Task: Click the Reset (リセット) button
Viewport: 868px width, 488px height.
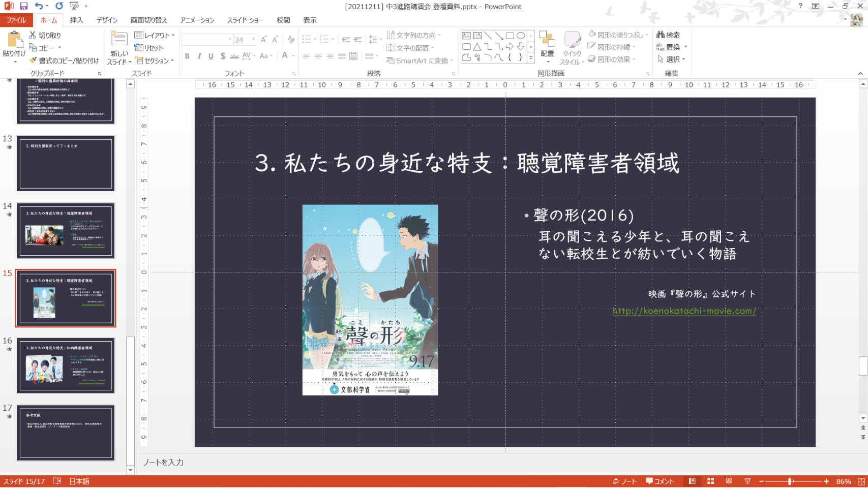Action: (x=149, y=48)
